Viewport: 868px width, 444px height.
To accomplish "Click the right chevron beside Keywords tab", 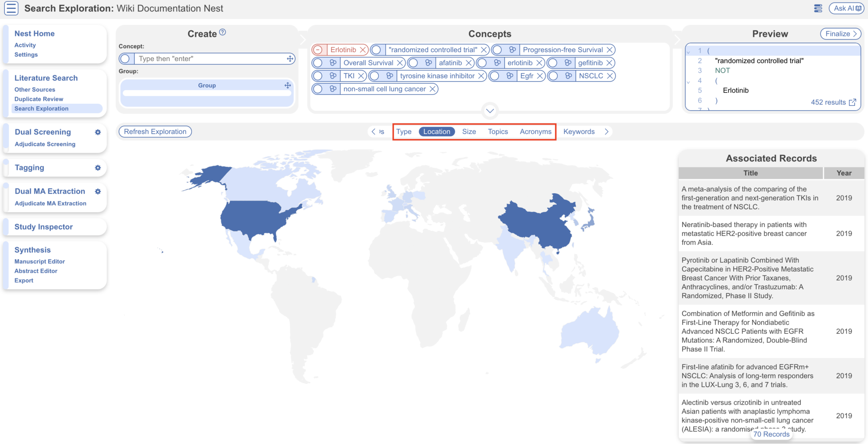I will (x=606, y=131).
